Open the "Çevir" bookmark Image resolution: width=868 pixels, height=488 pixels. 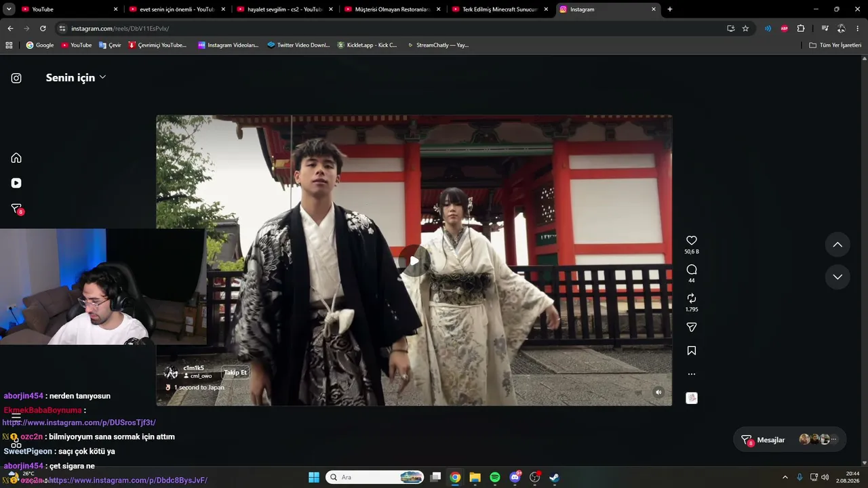pos(110,45)
